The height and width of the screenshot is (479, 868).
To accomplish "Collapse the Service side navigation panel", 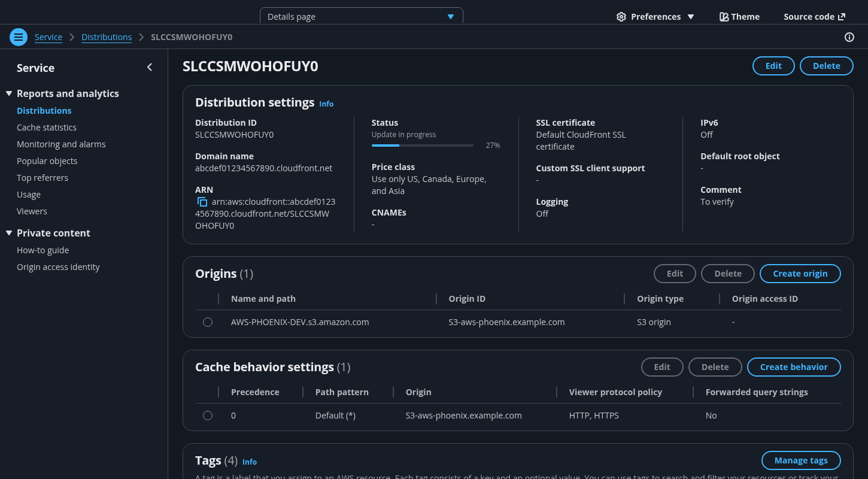I will 150,68.
